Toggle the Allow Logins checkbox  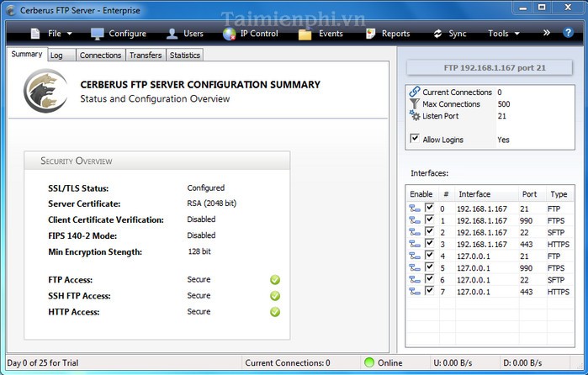[415, 139]
